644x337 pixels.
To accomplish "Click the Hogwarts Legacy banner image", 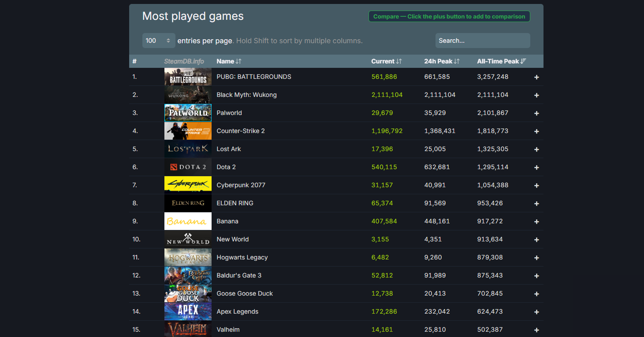I will click(x=188, y=257).
